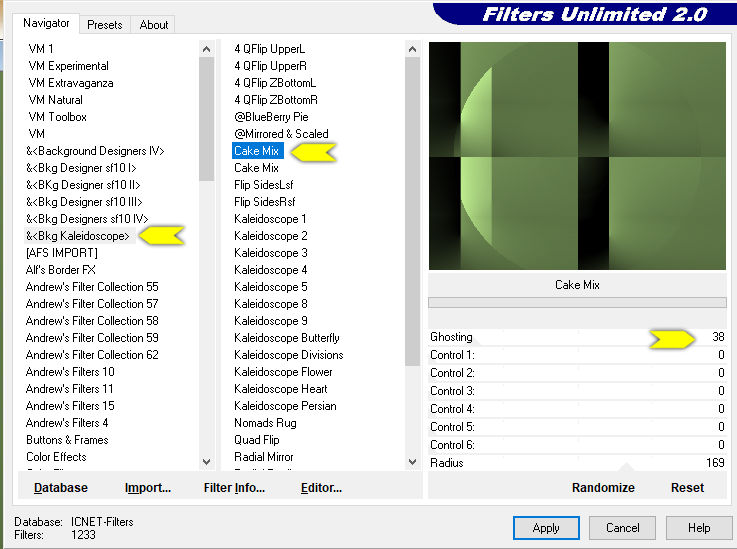Choose Kaleidoscope Butterfly filter
The height and width of the screenshot is (549, 737).
tap(287, 338)
